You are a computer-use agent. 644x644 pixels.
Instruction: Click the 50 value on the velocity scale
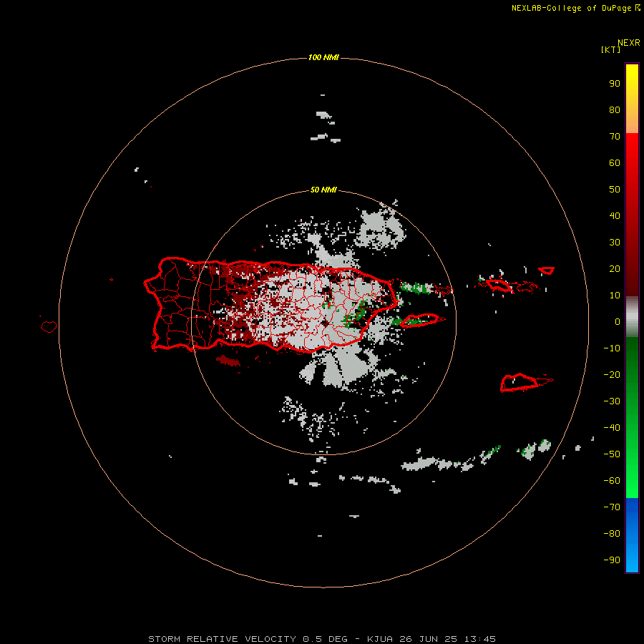point(615,190)
